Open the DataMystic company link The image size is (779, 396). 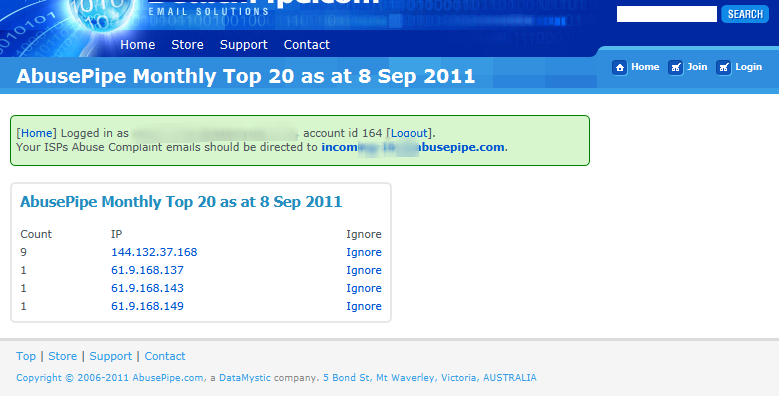pyautogui.click(x=245, y=378)
